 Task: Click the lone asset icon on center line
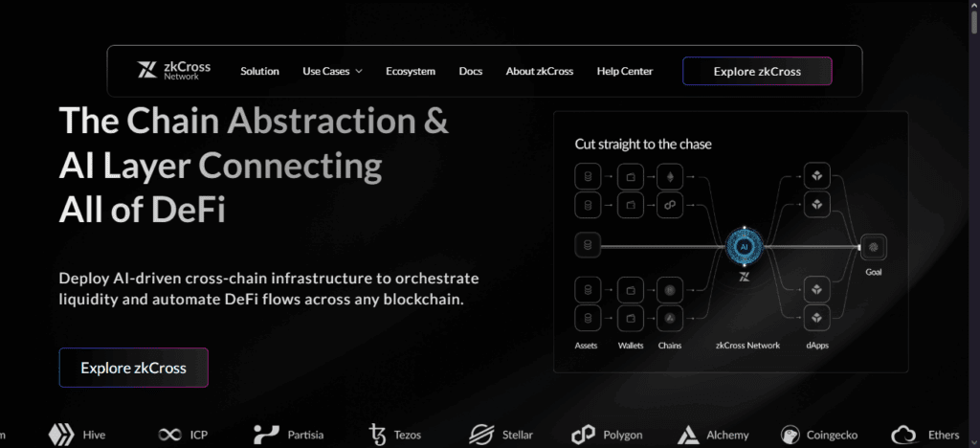pos(587,246)
